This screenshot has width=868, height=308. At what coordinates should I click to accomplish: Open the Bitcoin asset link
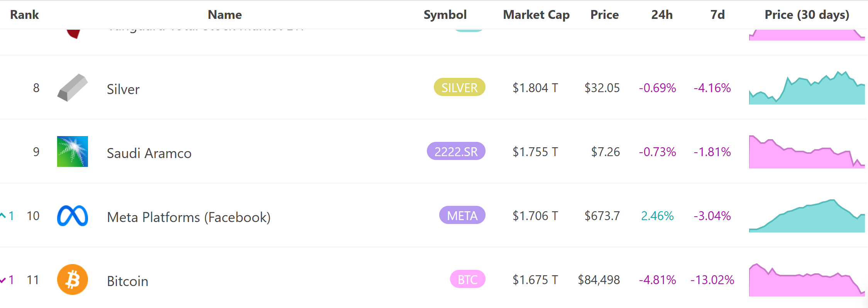pos(127,281)
